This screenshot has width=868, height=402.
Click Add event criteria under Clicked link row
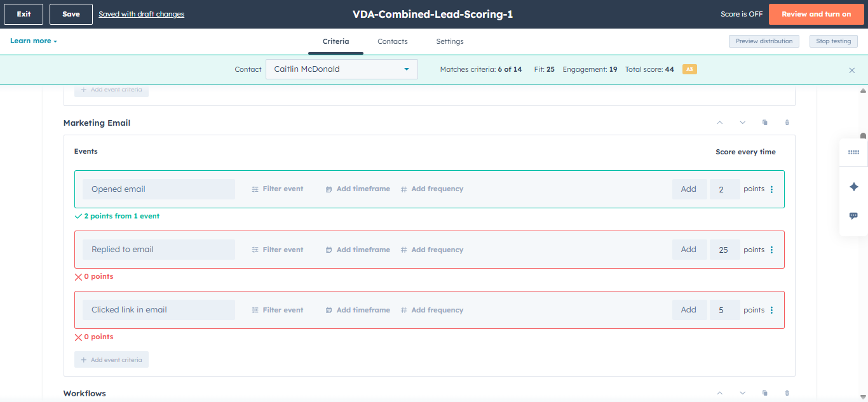[x=111, y=359]
